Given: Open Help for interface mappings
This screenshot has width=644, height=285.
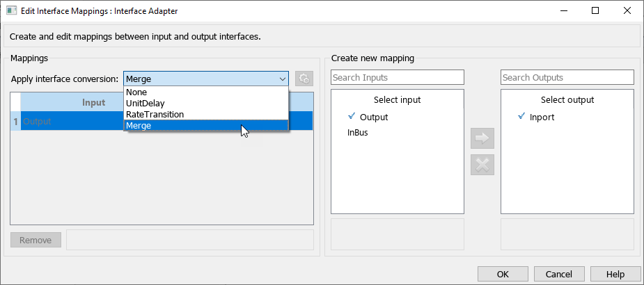Looking at the screenshot, I should click(x=615, y=274).
